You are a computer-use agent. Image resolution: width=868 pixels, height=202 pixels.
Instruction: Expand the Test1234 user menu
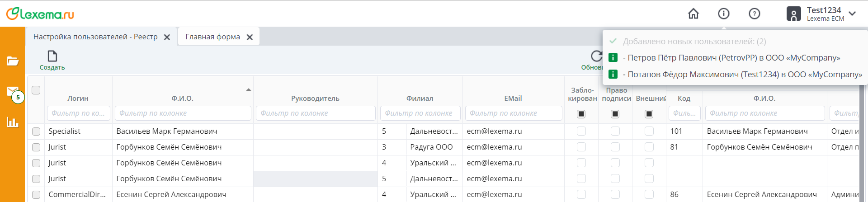click(852, 14)
